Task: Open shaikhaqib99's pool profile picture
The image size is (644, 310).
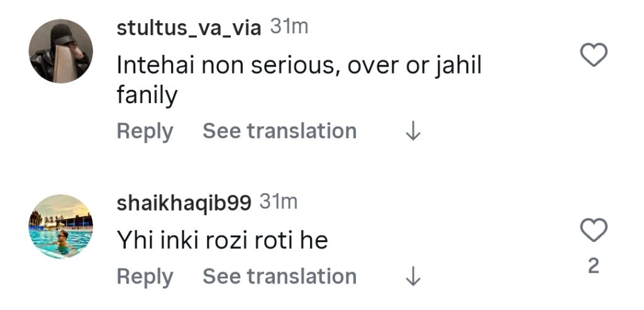Action: [x=61, y=226]
